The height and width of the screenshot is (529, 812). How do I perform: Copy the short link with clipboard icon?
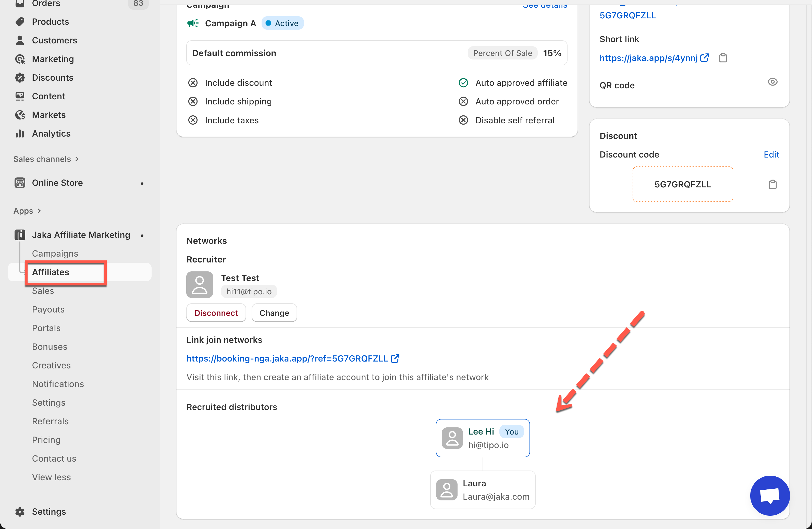click(723, 58)
